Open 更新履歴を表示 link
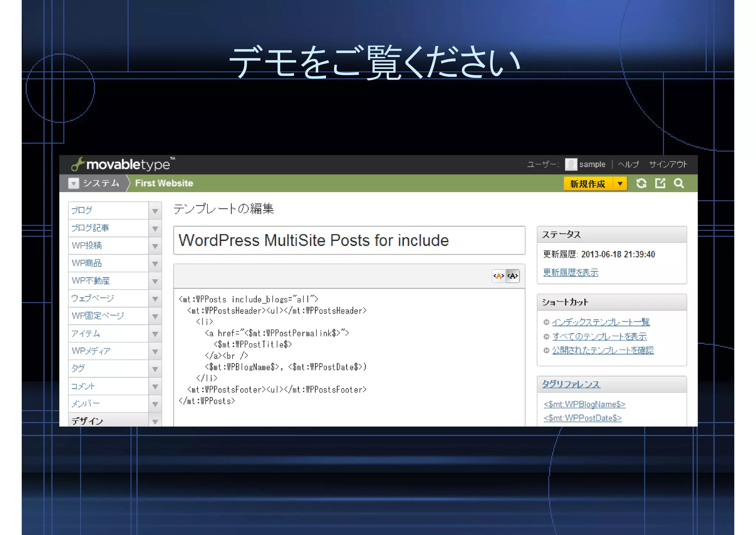 point(570,273)
